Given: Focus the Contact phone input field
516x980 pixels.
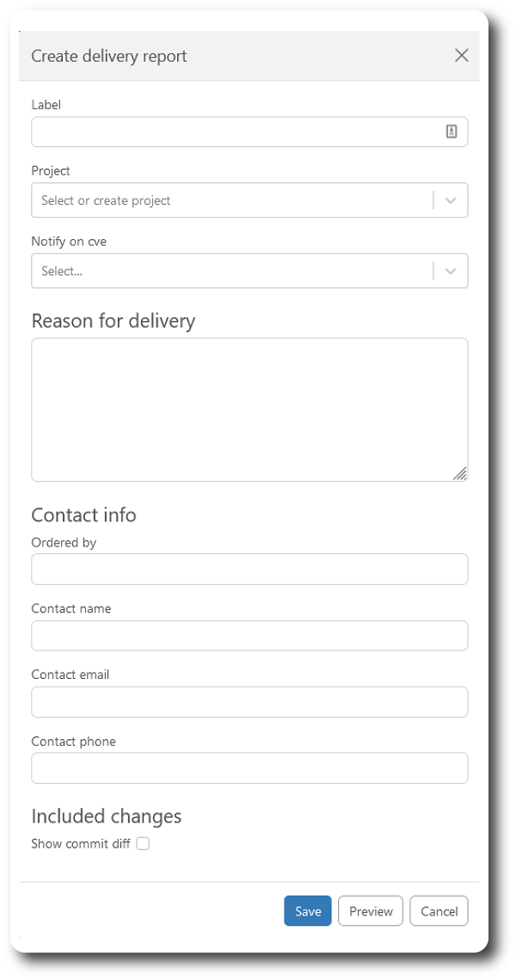Looking at the screenshot, I should pyautogui.click(x=249, y=768).
